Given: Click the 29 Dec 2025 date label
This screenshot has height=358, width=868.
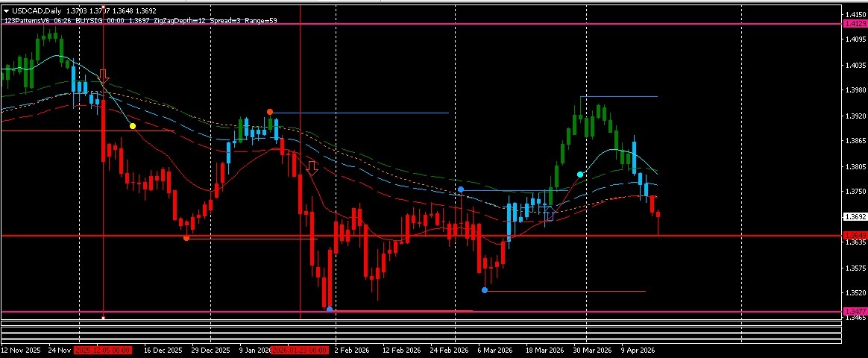Looking at the screenshot, I should click(x=211, y=351).
